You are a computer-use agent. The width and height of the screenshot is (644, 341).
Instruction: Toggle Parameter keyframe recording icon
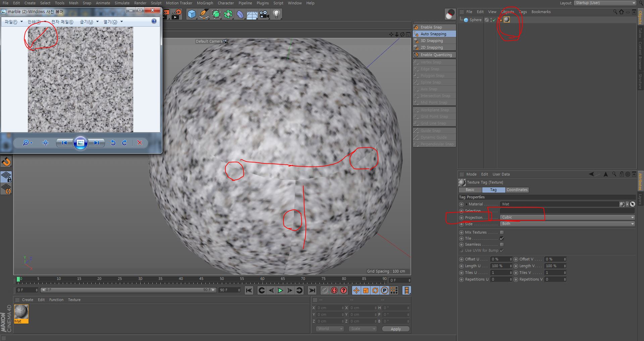tap(385, 290)
